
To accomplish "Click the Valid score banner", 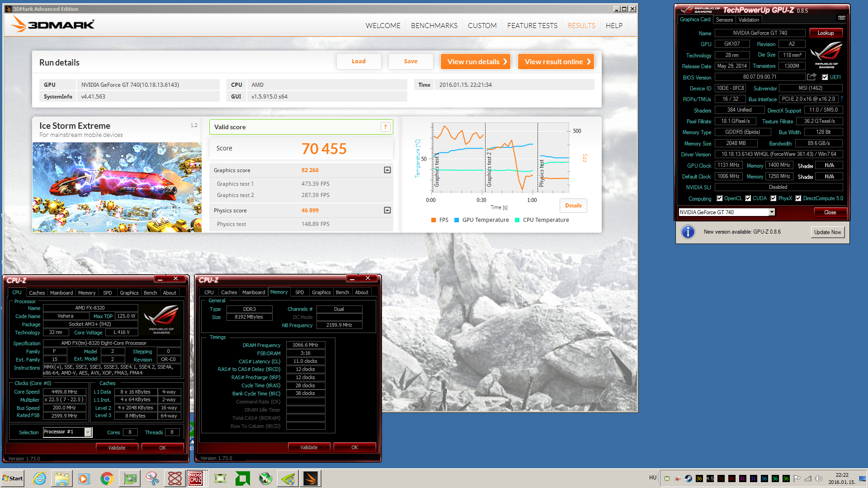I will point(301,127).
